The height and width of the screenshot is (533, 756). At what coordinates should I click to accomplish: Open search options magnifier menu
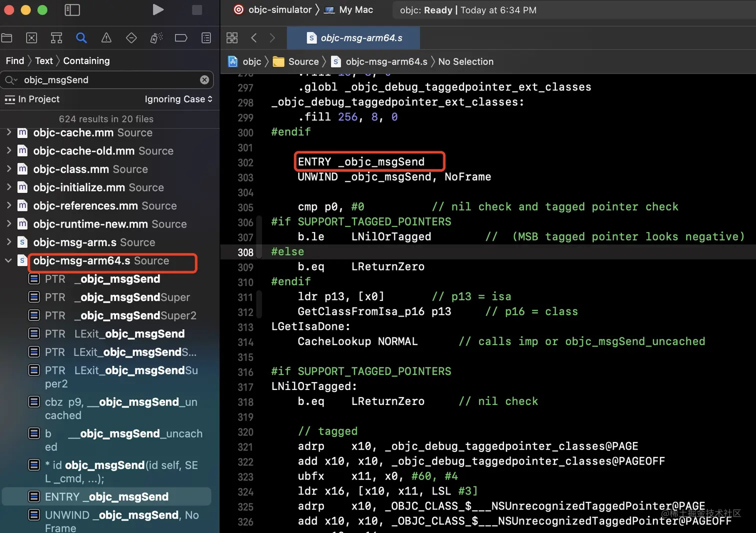(x=11, y=80)
